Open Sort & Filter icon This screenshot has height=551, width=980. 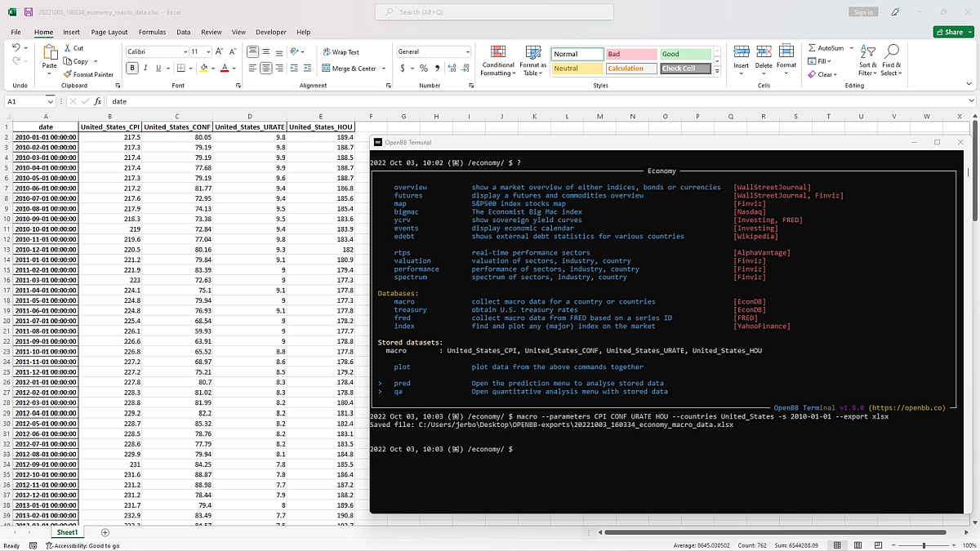868,51
